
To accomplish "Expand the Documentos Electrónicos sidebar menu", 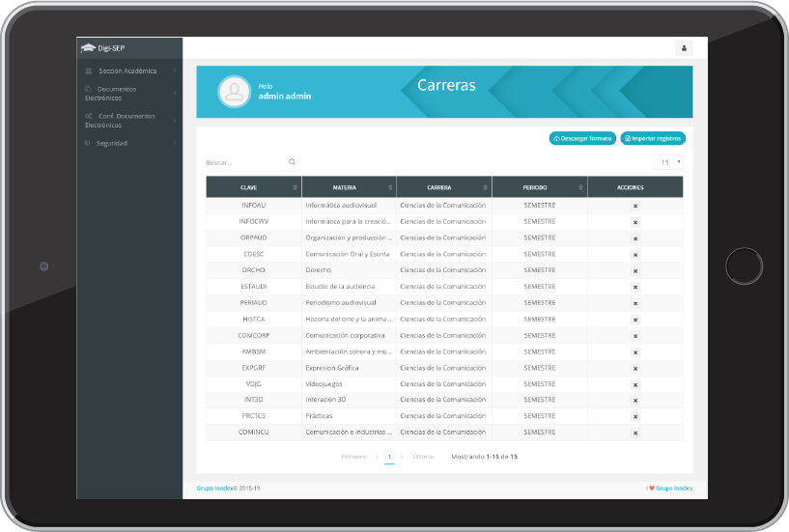I will click(x=127, y=94).
